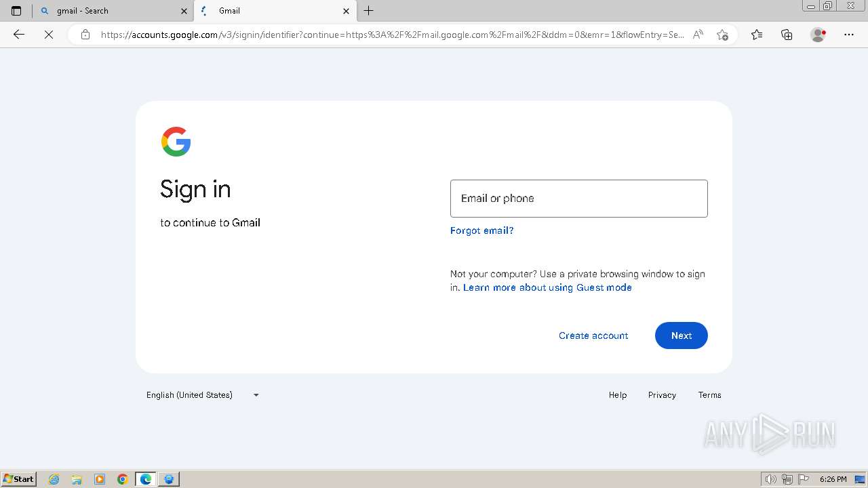The image size is (868, 488).
Task: Open the Favorites list
Action: [757, 35]
